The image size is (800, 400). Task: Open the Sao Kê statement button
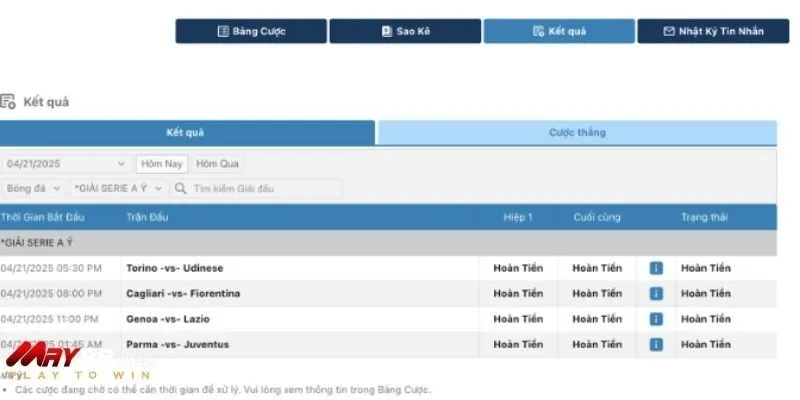pos(404,31)
